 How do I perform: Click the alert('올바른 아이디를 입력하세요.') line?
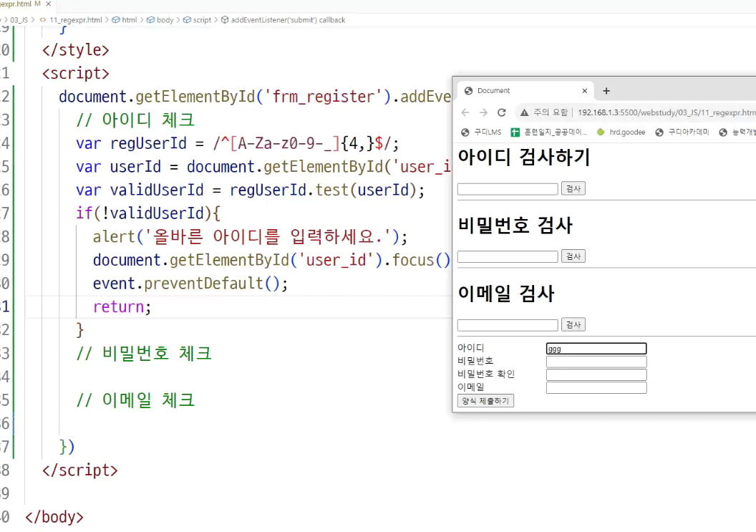click(251, 236)
